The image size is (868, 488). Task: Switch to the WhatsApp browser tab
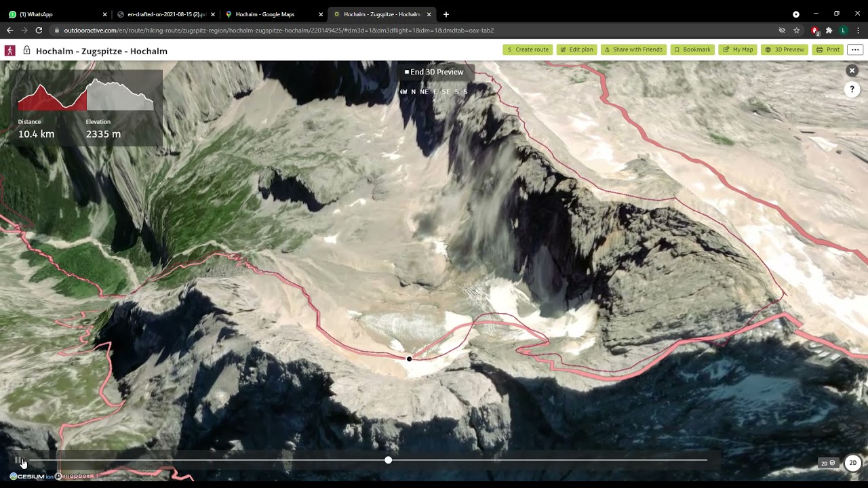pyautogui.click(x=58, y=14)
